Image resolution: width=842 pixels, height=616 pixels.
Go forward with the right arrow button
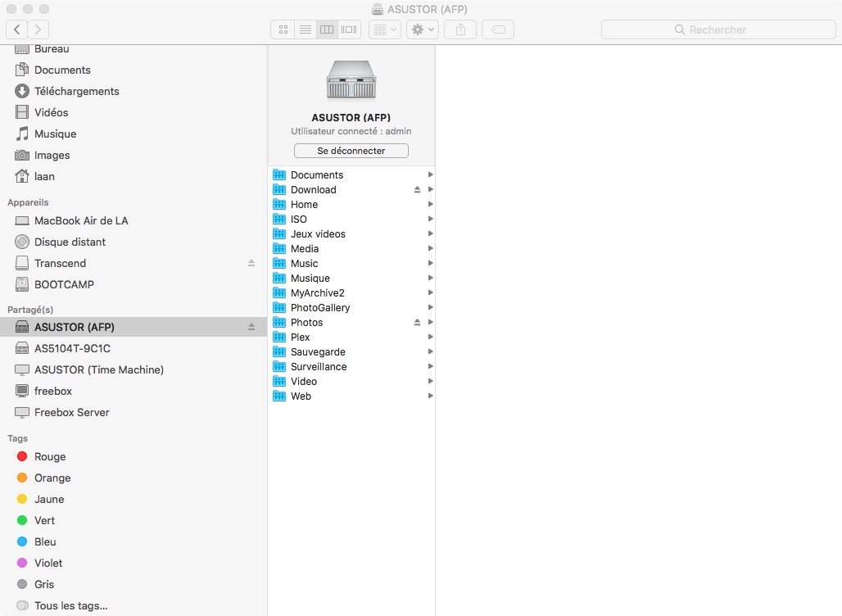pyautogui.click(x=38, y=29)
